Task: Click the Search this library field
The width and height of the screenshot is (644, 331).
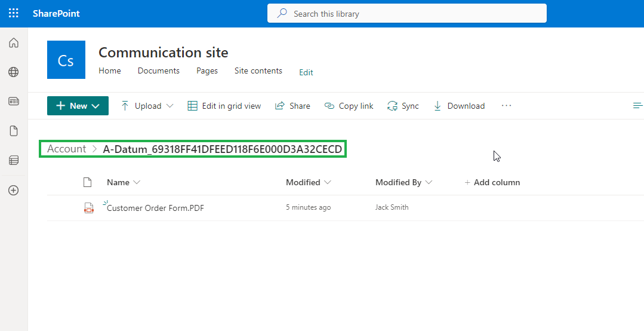Action: pyautogui.click(x=406, y=14)
